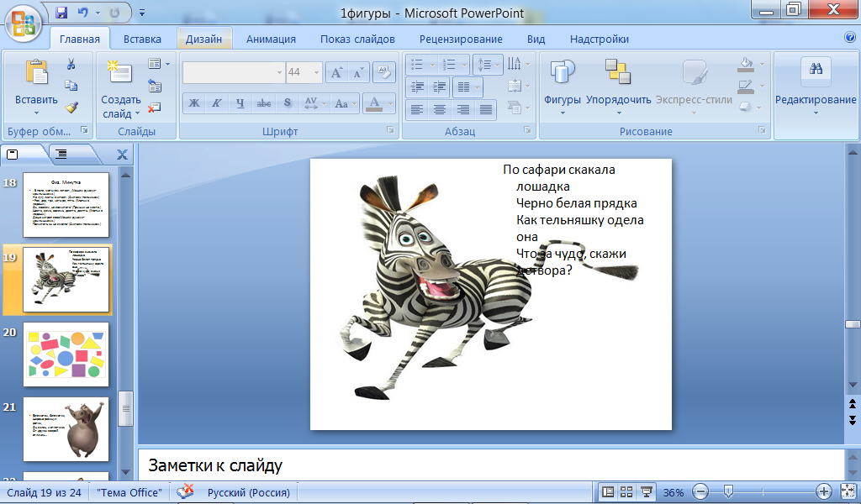Toggle Strikethrough (abc)
The width and height of the screenshot is (861, 504).
pyautogui.click(x=263, y=103)
